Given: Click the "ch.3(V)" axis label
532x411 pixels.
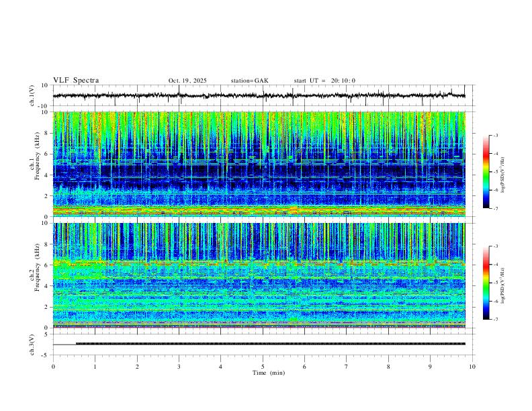Looking at the screenshot, I should point(32,345).
